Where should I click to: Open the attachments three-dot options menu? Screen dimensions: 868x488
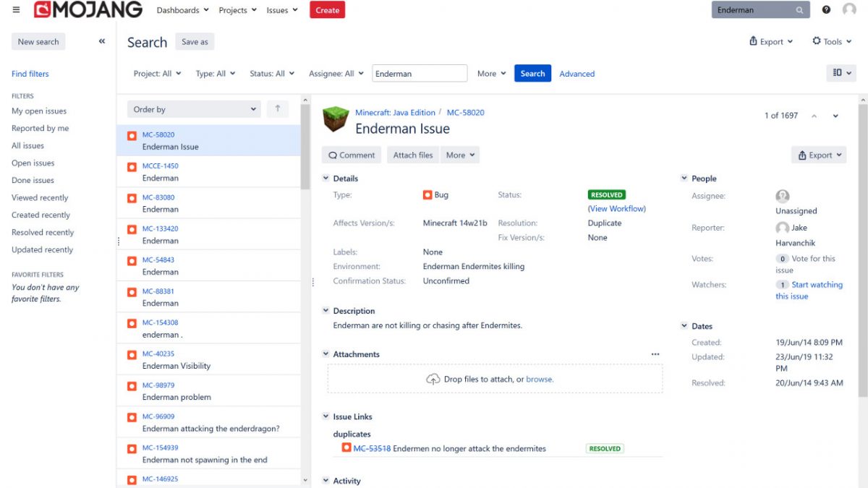(x=655, y=354)
